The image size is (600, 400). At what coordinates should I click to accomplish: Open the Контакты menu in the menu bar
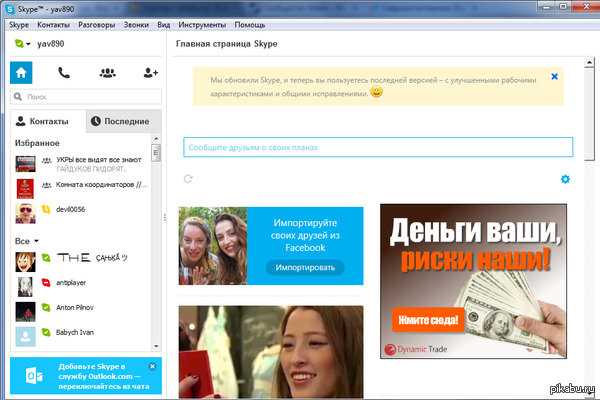point(53,25)
